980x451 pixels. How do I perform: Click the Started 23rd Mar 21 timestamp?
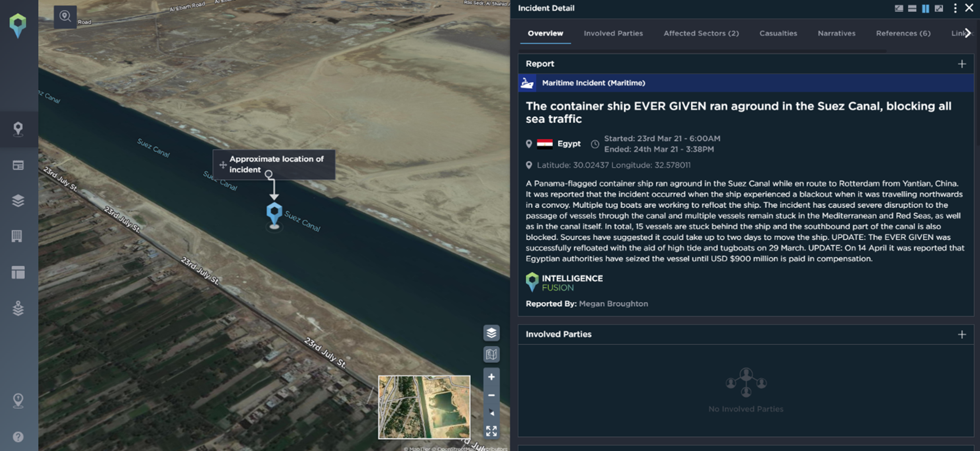click(x=662, y=138)
